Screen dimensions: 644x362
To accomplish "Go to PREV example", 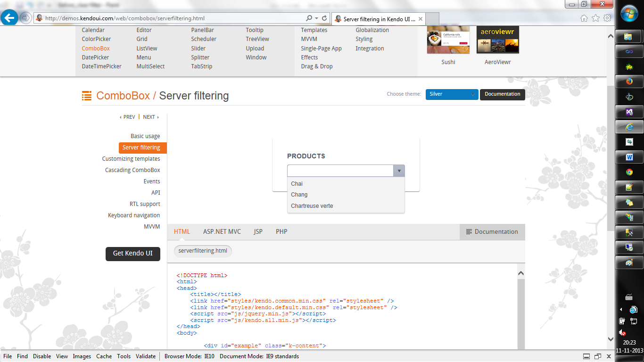I will tap(127, 117).
